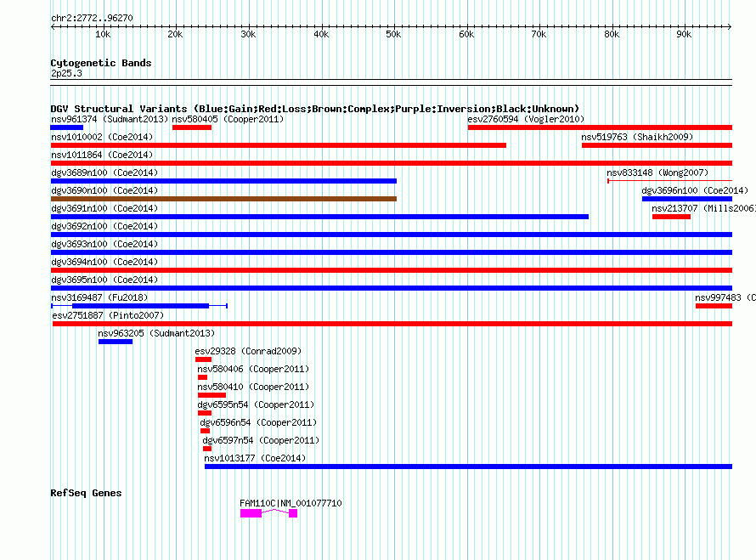756x560 pixels.
Task: Click nsv580406 (Cooper2011) label
Action: click(253, 369)
